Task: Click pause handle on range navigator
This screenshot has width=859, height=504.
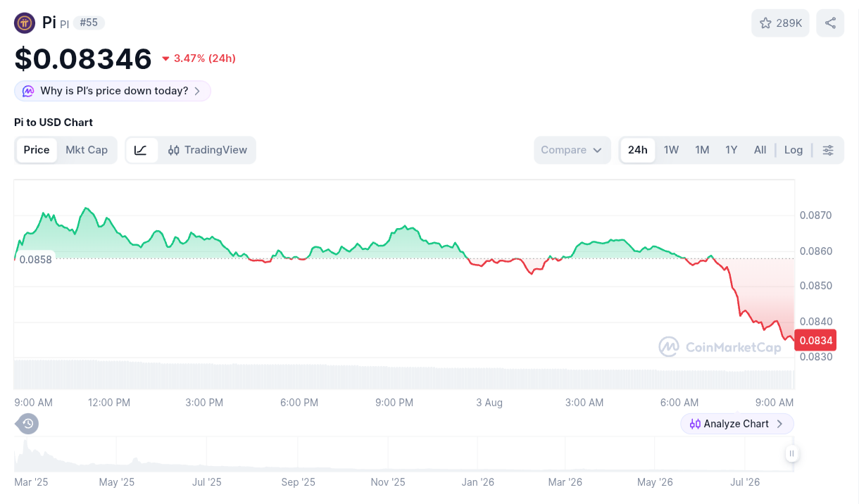Action: coord(792,454)
